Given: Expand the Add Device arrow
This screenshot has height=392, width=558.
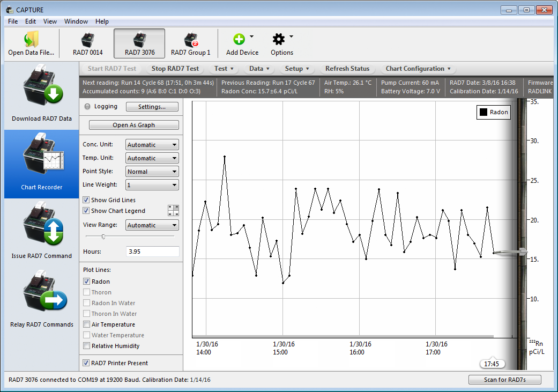Looking at the screenshot, I should tap(251, 36).
